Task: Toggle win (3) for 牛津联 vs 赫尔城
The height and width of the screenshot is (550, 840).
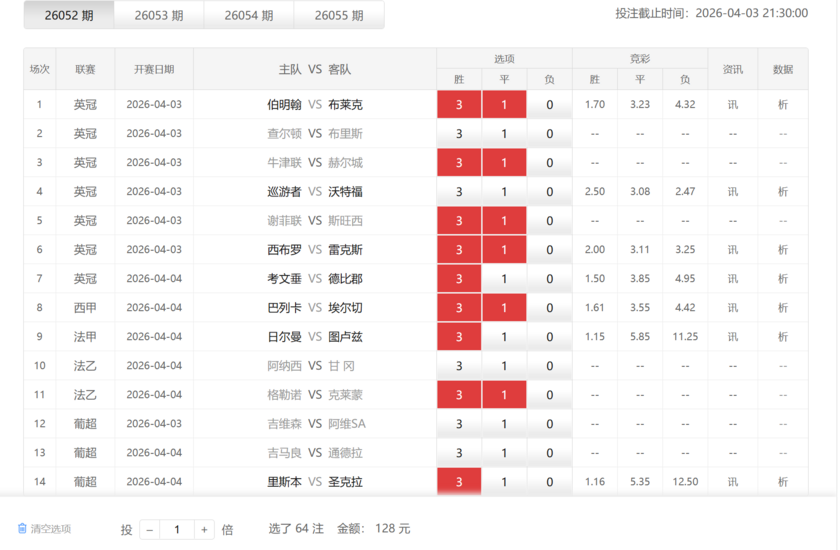Action: click(459, 162)
